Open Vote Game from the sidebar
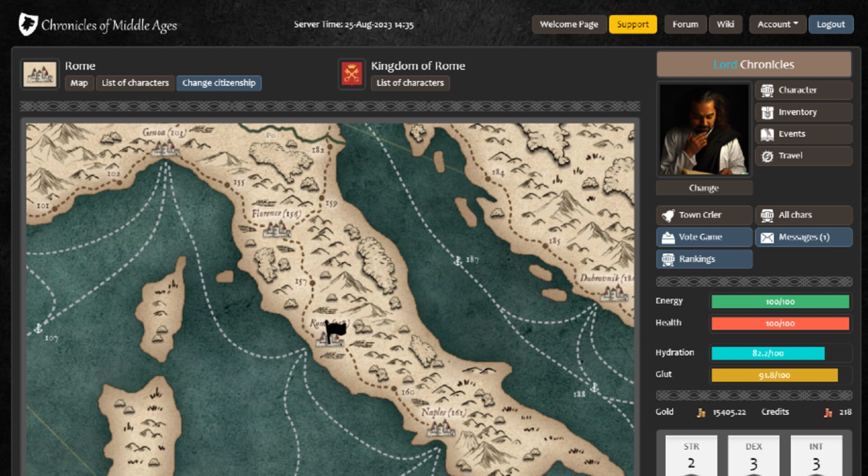 (703, 238)
